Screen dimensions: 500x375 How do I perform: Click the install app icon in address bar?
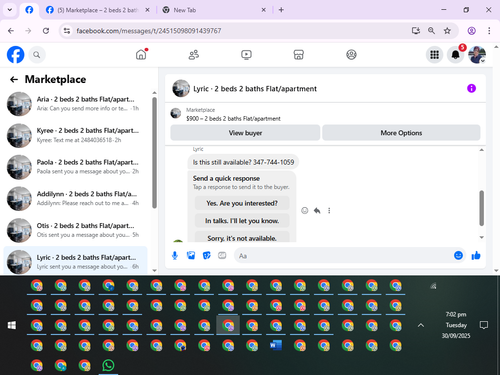416,31
